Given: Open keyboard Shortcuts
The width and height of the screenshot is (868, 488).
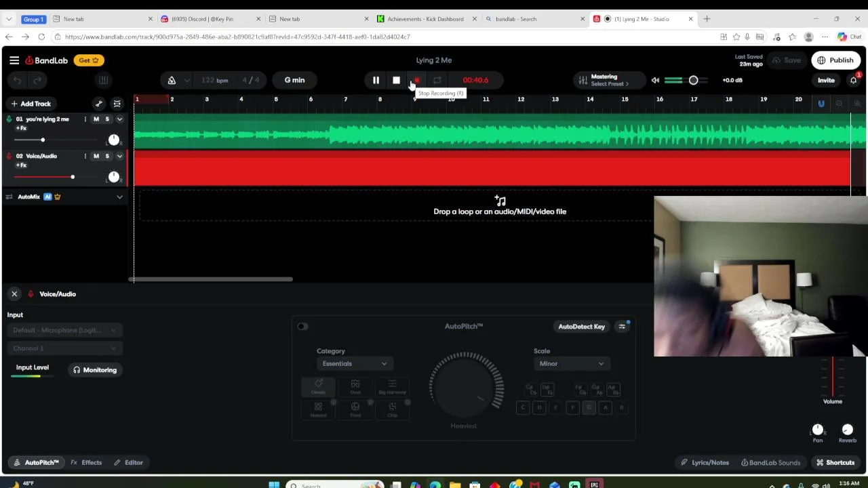Looking at the screenshot, I should point(835,463).
